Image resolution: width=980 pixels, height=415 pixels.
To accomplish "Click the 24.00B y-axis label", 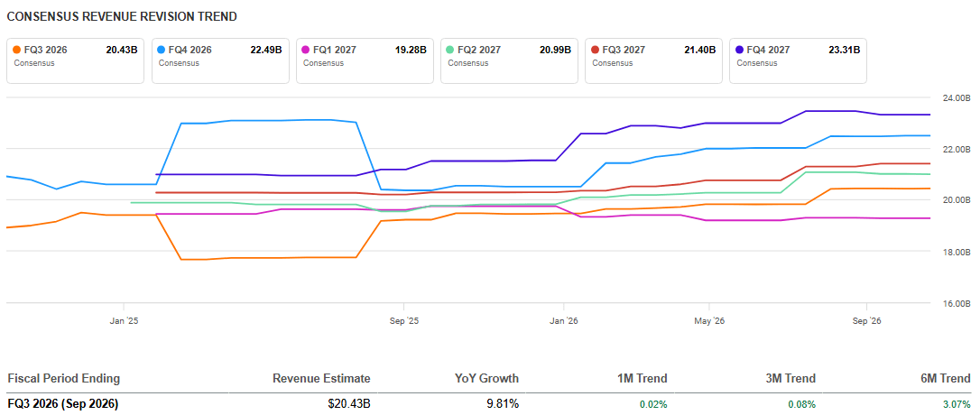I will pyautogui.click(x=956, y=98).
